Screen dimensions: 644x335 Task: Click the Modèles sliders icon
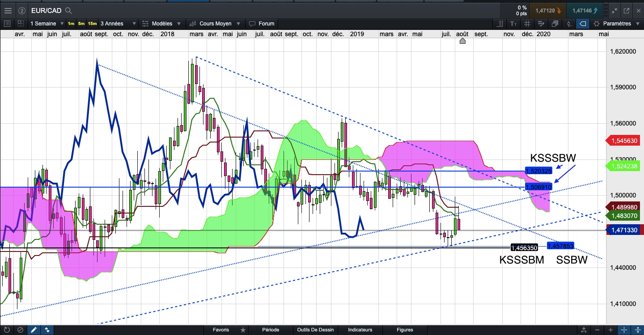point(146,24)
